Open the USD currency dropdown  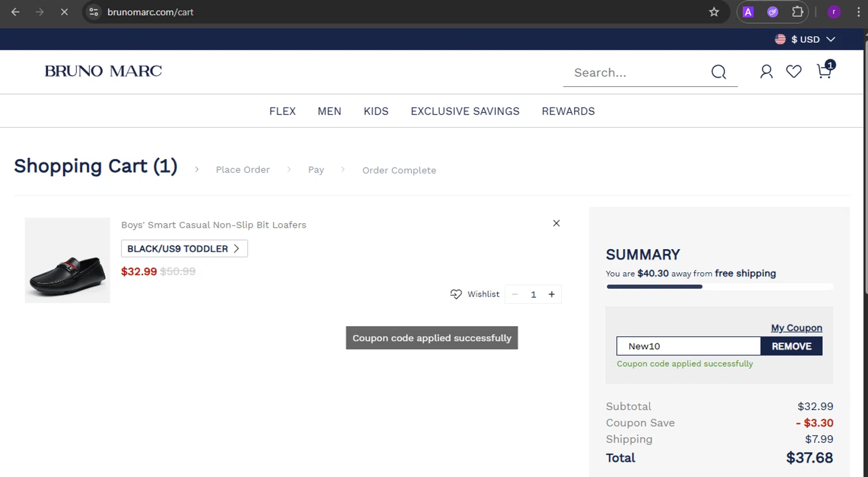pos(805,39)
